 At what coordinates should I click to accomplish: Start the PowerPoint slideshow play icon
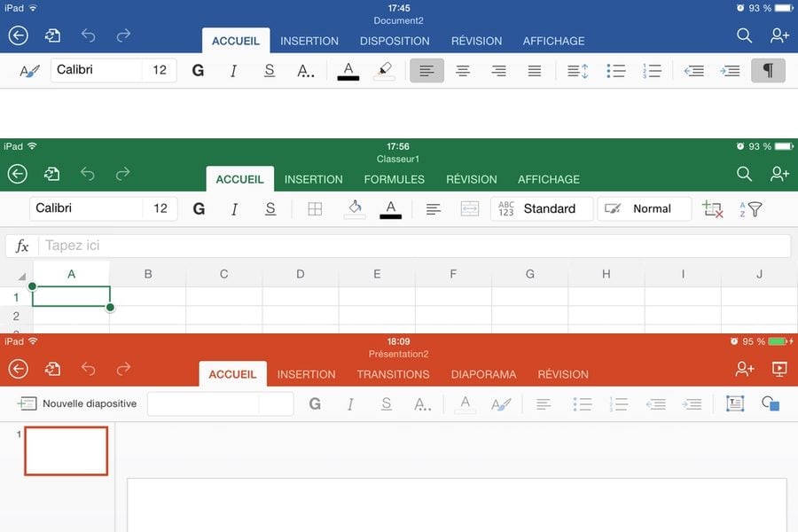tap(779, 369)
